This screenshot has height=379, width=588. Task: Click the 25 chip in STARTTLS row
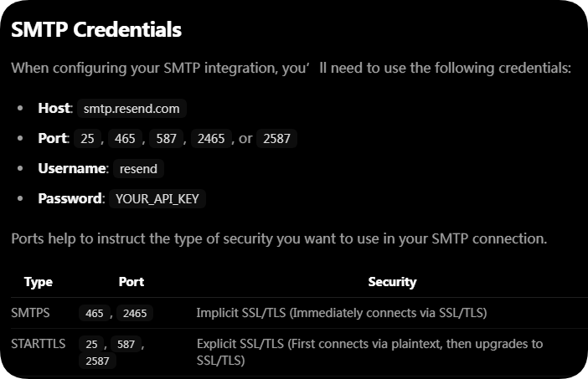point(91,344)
